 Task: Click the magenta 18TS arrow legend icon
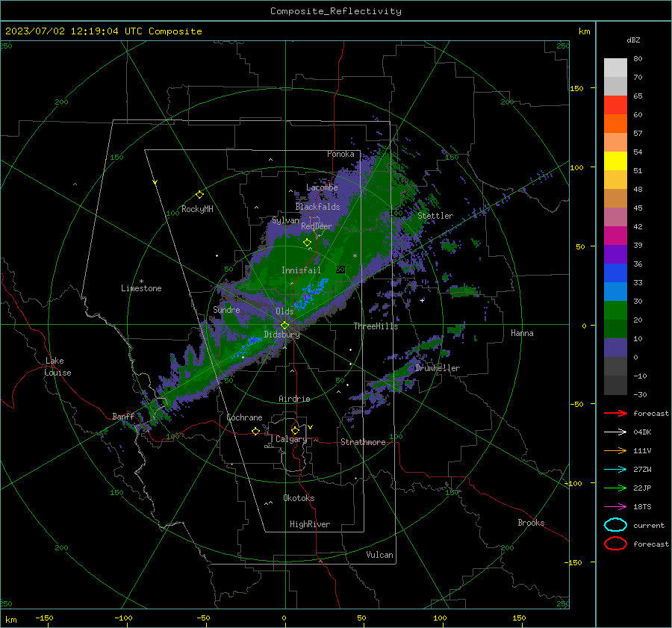pyautogui.click(x=615, y=507)
